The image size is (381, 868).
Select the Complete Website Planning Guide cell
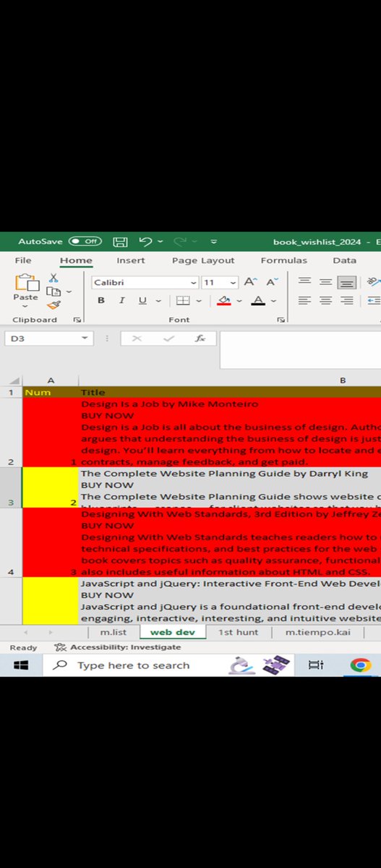(x=230, y=488)
